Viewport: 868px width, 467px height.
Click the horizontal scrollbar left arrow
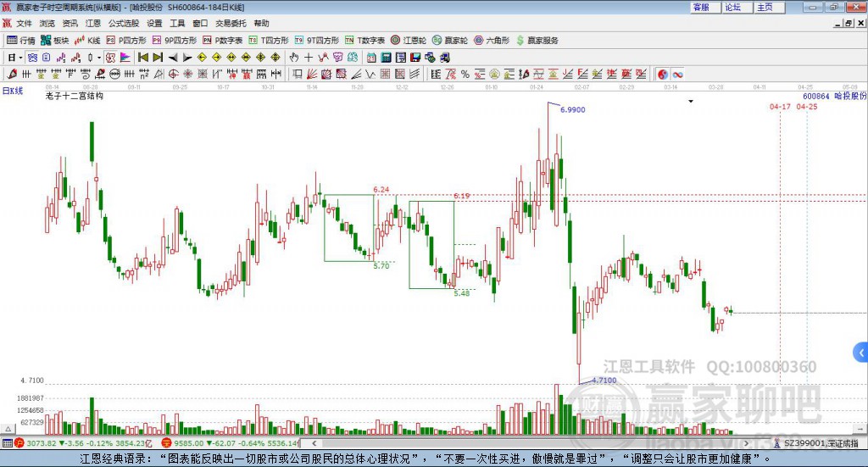click(314, 443)
